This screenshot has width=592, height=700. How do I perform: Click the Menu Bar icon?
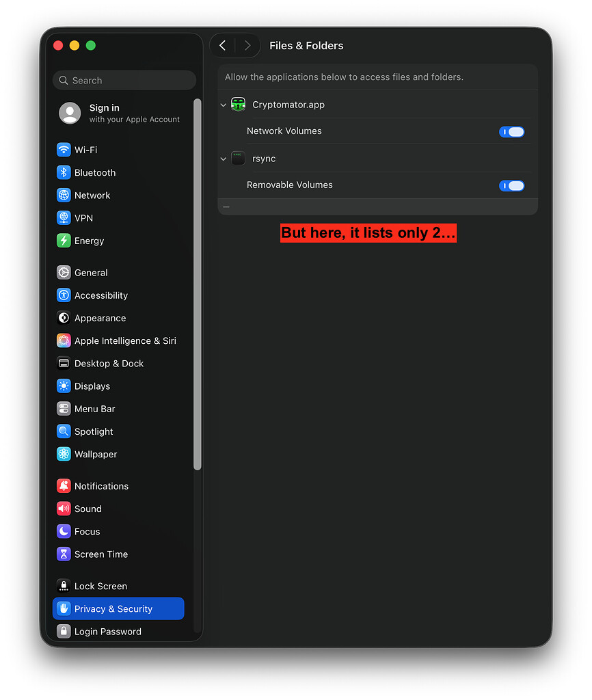[x=64, y=409]
